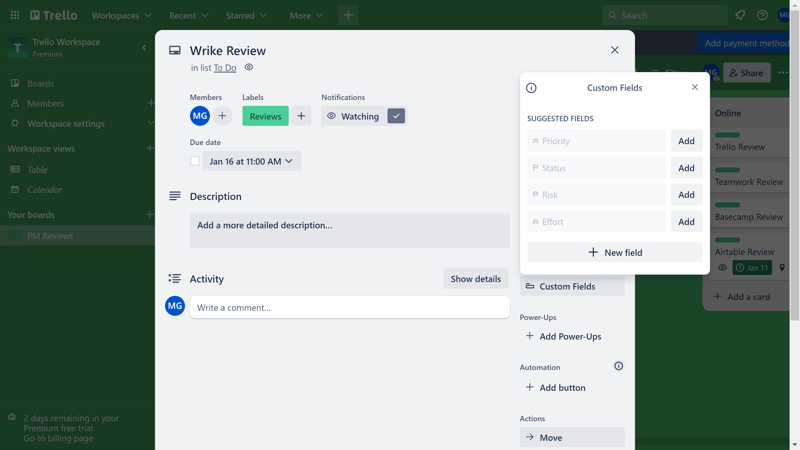Open the Starred dropdown menu
Screen dimensions: 800x450
click(x=246, y=15)
